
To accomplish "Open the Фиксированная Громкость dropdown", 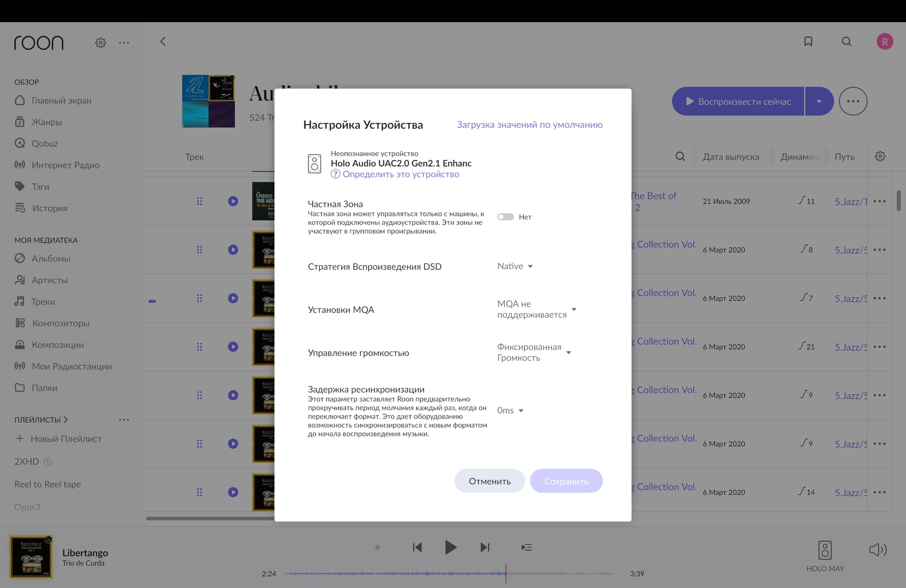I will 534,352.
